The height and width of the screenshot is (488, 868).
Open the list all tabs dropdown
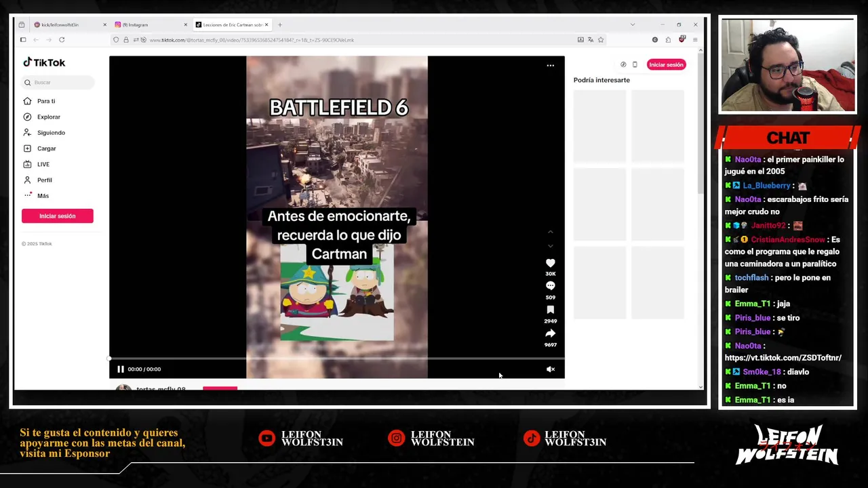[633, 25]
